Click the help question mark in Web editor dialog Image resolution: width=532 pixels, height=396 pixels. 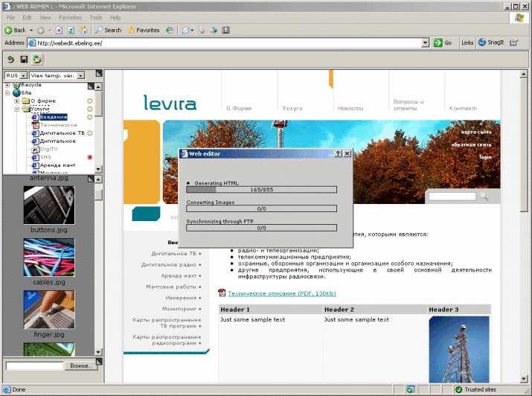(338, 154)
